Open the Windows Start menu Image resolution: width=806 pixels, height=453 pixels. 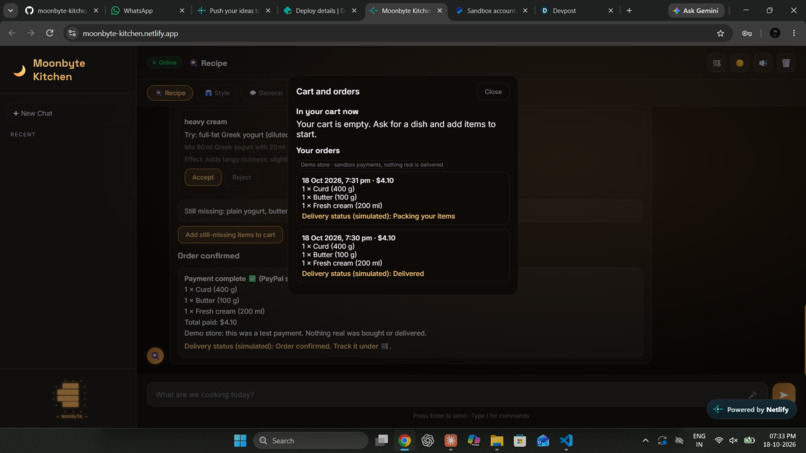(240, 441)
